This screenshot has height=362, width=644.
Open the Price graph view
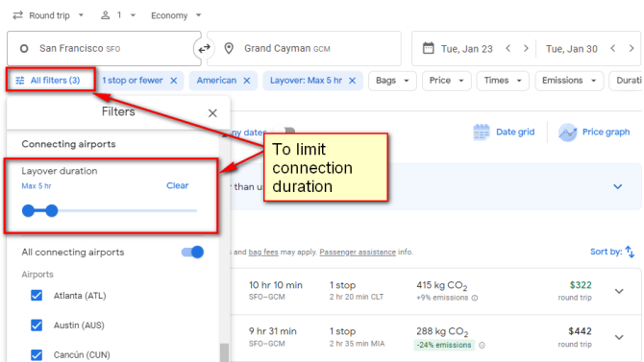click(594, 133)
